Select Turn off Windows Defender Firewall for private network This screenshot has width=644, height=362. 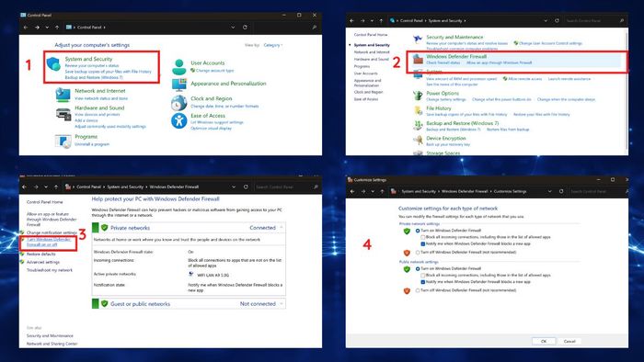click(418, 252)
